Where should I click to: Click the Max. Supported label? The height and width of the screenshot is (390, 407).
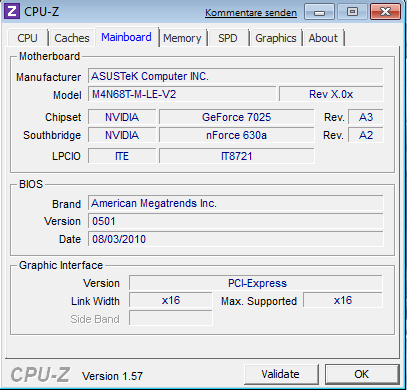(259, 301)
